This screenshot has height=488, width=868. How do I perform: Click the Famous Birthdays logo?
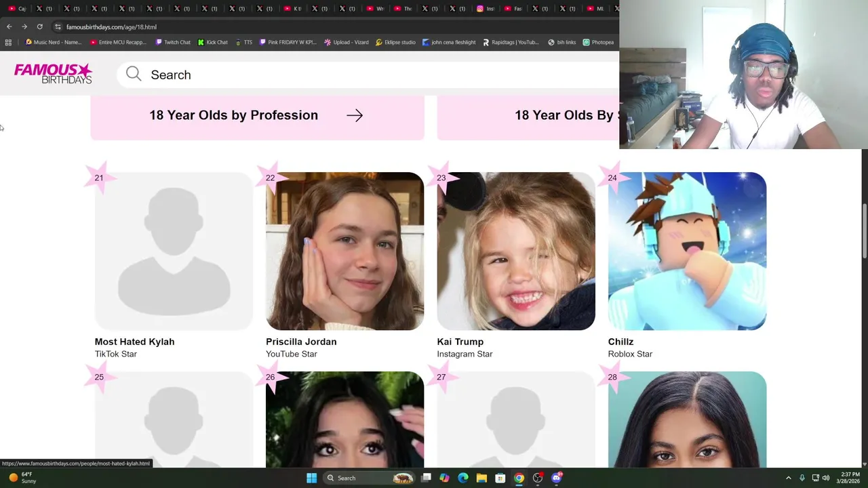(53, 74)
